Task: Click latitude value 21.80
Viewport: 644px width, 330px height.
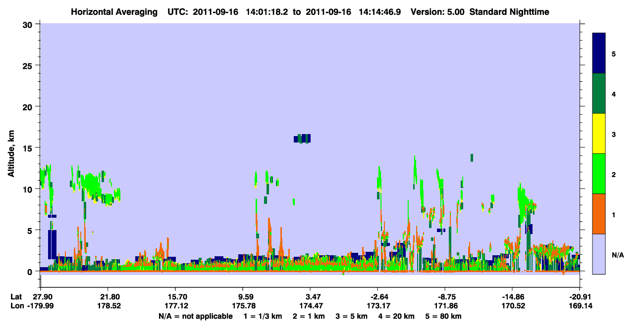Action: (x=107, y=296)
